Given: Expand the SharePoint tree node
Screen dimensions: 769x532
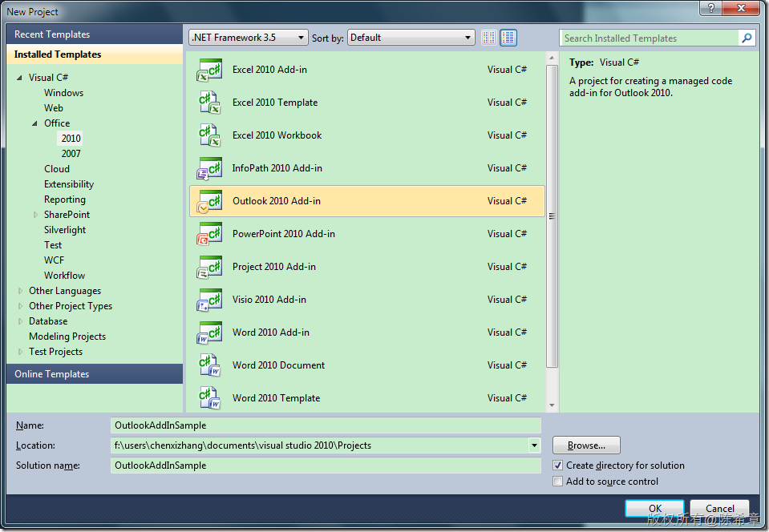Looking at the screenshot, I should (35, 215).
